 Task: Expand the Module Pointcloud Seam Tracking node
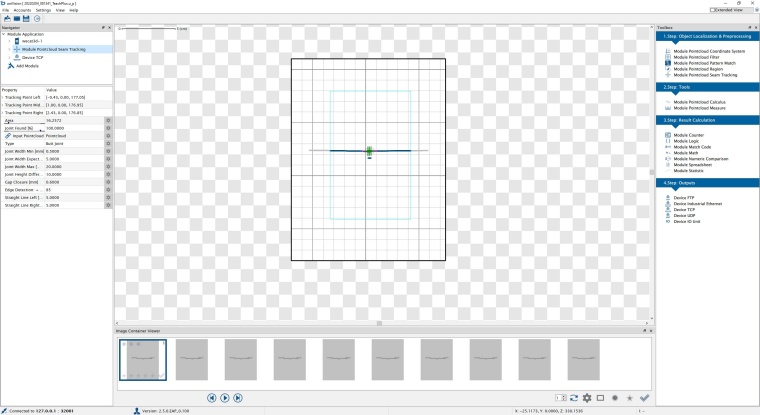coord(9,48)
